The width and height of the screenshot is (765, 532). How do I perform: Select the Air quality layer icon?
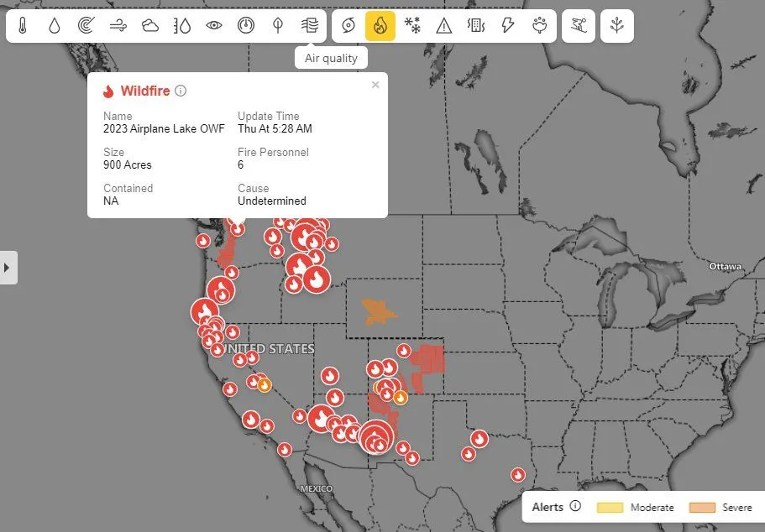click(309, 25)
